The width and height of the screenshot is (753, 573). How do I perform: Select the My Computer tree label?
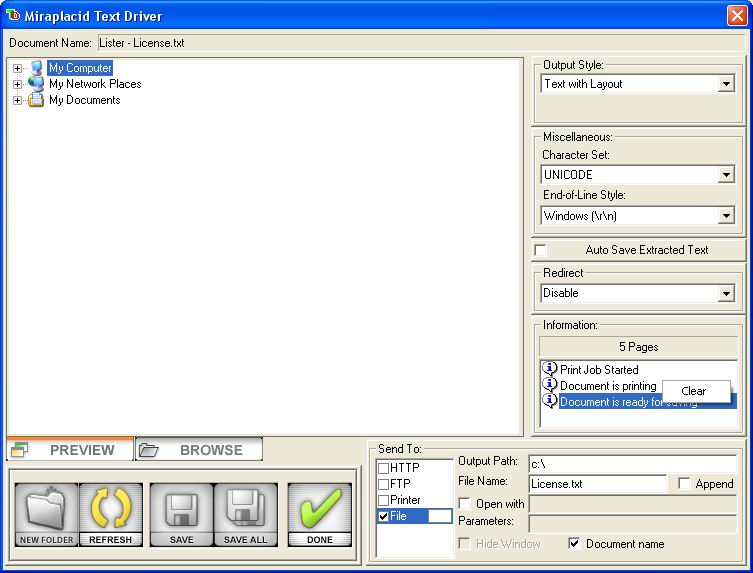click(80, 68)
